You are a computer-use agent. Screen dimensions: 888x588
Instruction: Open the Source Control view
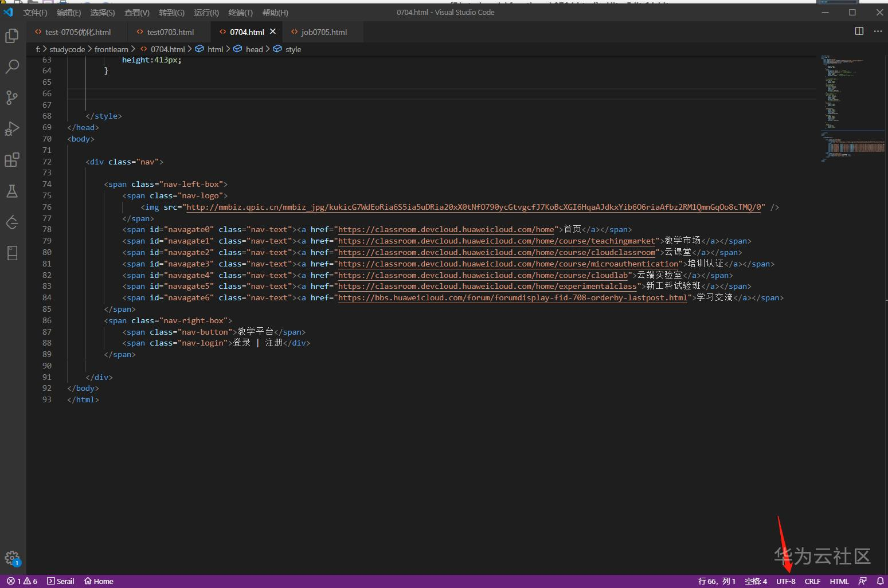(x=12, y=98)
